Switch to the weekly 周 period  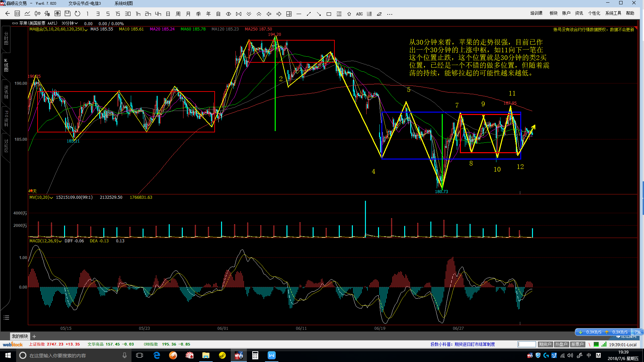pos(178,14)
